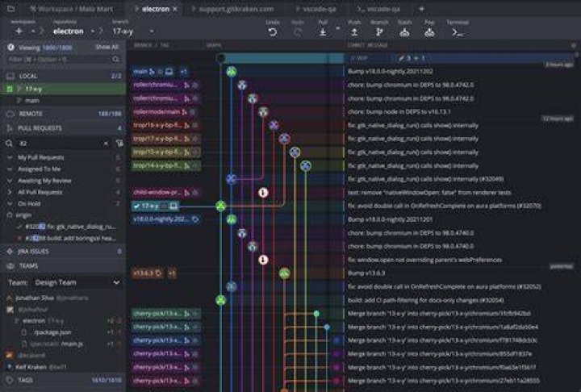
Task: Click the child-window-pr branch label
Action: coord(166,192)
